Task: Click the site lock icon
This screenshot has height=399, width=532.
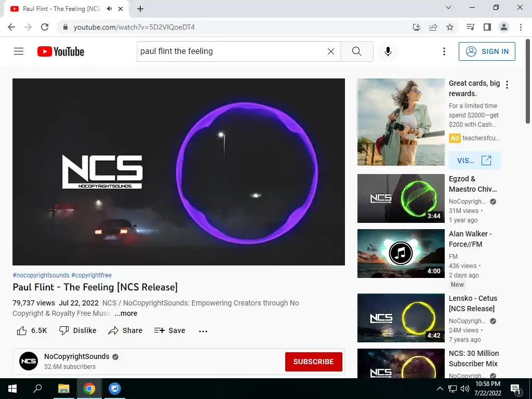Action: (65, 27)
